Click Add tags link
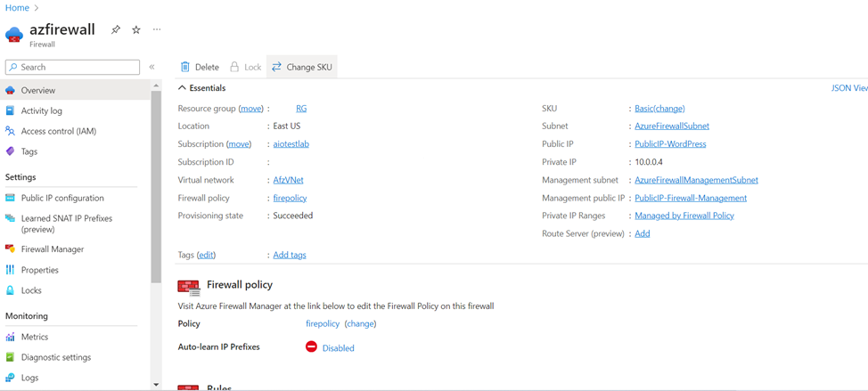Viewport: 868px width, 391px height. (x=289, y=255)
